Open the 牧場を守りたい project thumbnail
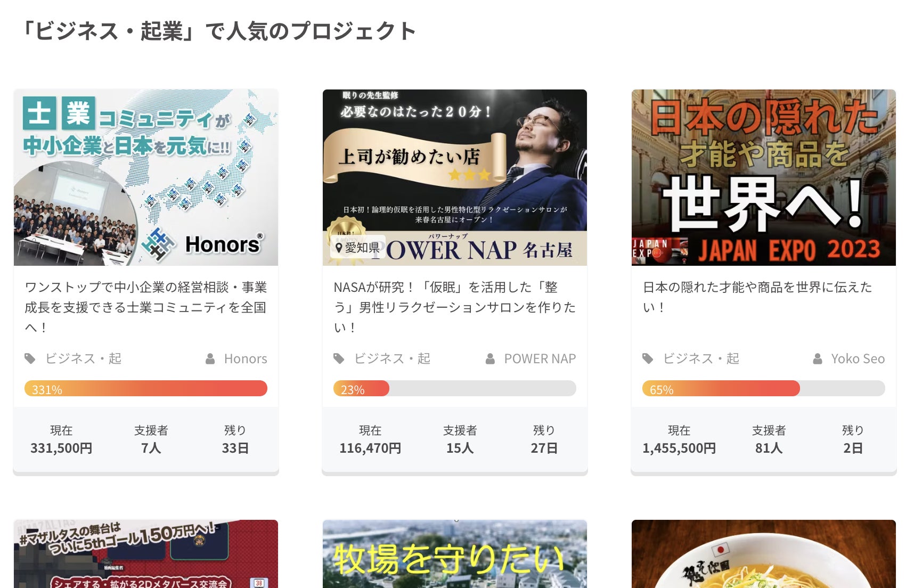This screenshot has height=588, width=914. 455,554
